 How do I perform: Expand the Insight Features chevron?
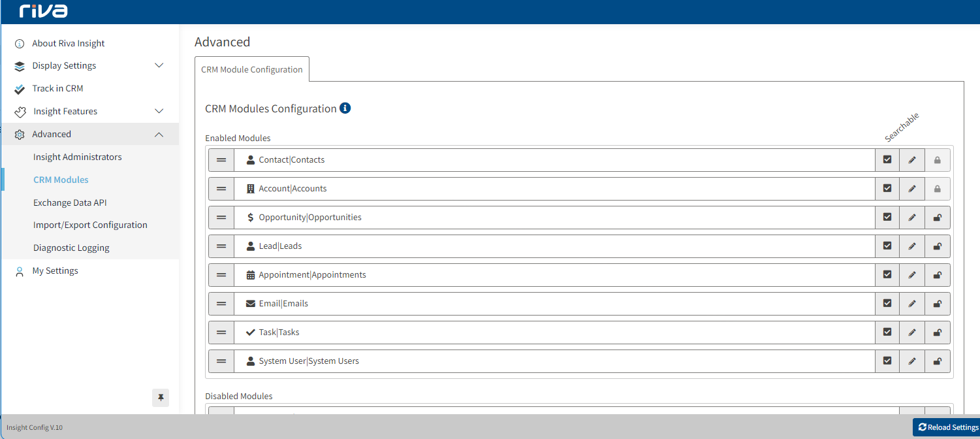159,111
